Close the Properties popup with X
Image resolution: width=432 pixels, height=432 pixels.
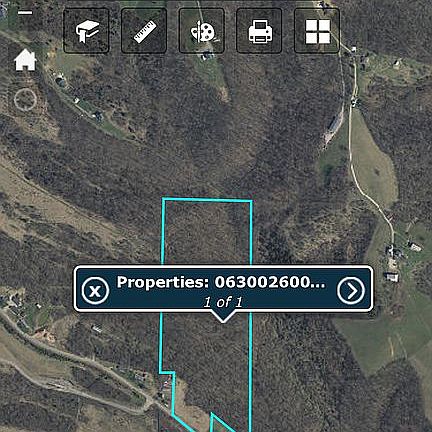click(95, 291)
